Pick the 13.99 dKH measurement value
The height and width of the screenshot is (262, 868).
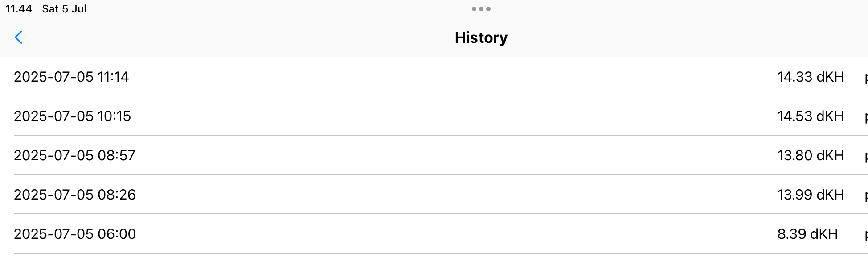[811, 195]
